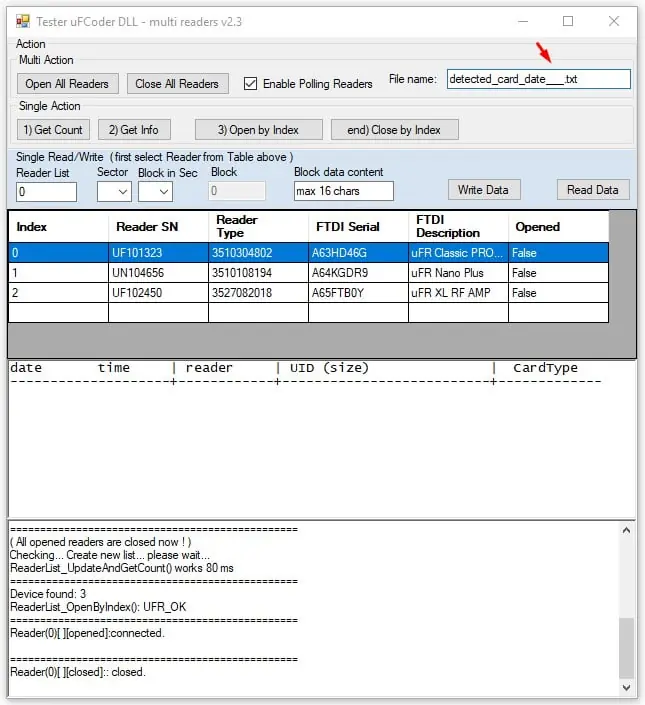Click the FTDI Description column header
This screenshot has width=645, height=705.
click(458, 227)
